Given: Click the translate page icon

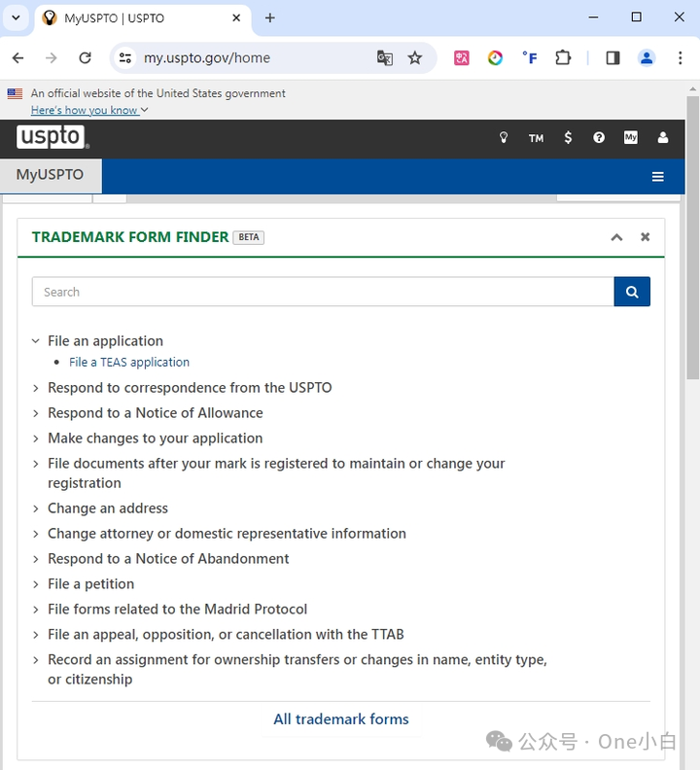Looking at the screenshot, I should tap(385, 58).
